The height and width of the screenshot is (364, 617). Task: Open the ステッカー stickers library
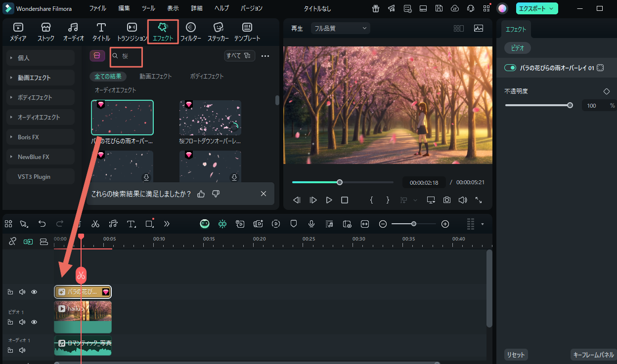[x=218, y=32]
